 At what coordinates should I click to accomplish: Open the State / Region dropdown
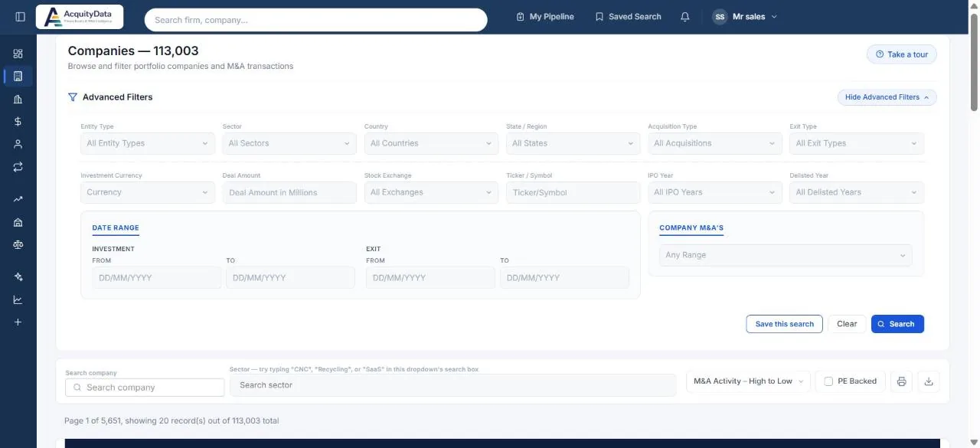coord(573,143)
